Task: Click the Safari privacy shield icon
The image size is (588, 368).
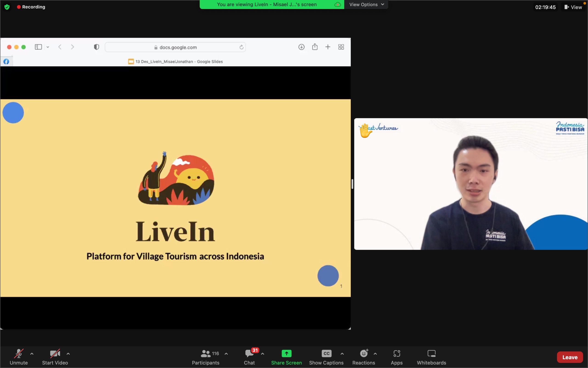Action: tap(96, 47)
